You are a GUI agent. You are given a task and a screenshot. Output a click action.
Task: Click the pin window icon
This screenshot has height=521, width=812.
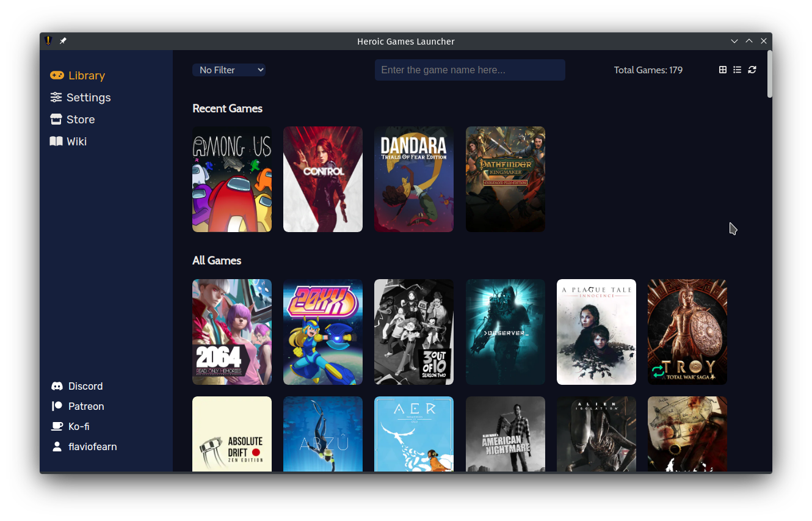[x=63, y=41]
